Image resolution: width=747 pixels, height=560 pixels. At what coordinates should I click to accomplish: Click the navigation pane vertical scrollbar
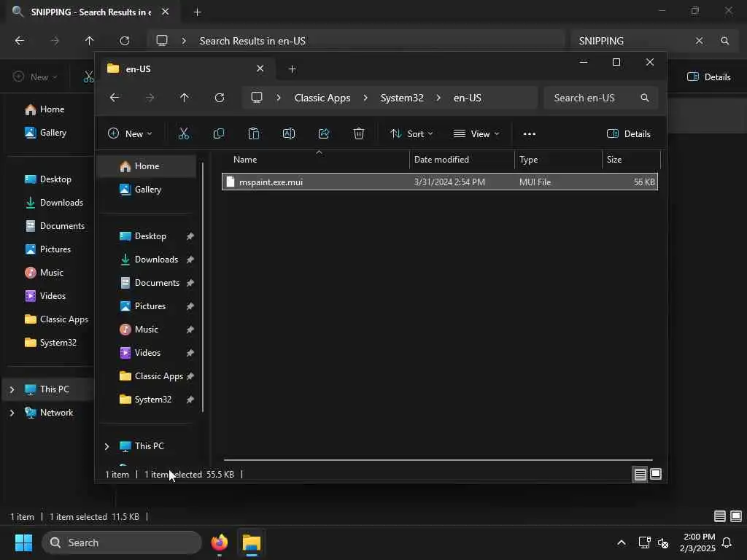(x=203, y=287)
